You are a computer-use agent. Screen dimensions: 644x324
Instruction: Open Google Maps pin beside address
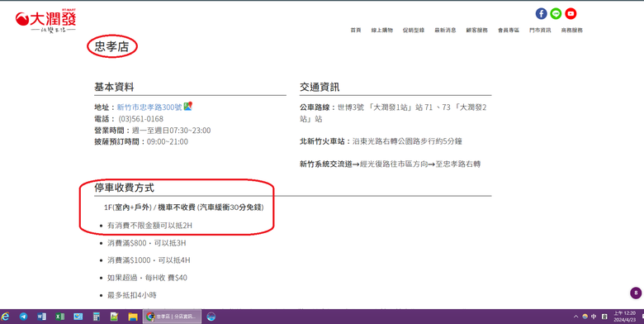pyautogui.click(x=187, y=106)
